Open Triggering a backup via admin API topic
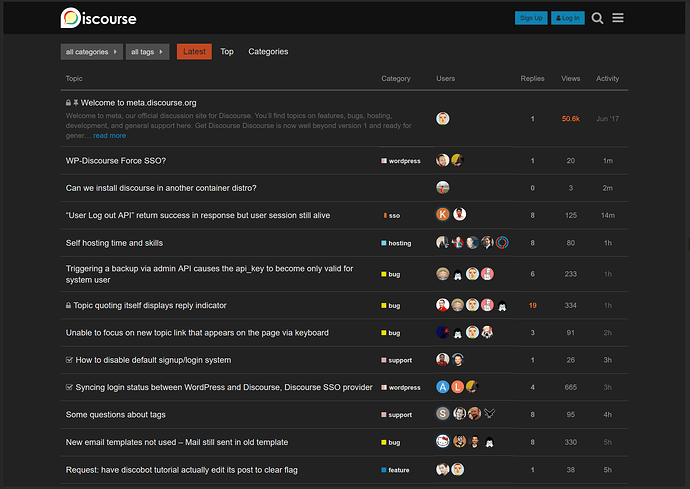The image size is (690, 489). coord(209,274)
